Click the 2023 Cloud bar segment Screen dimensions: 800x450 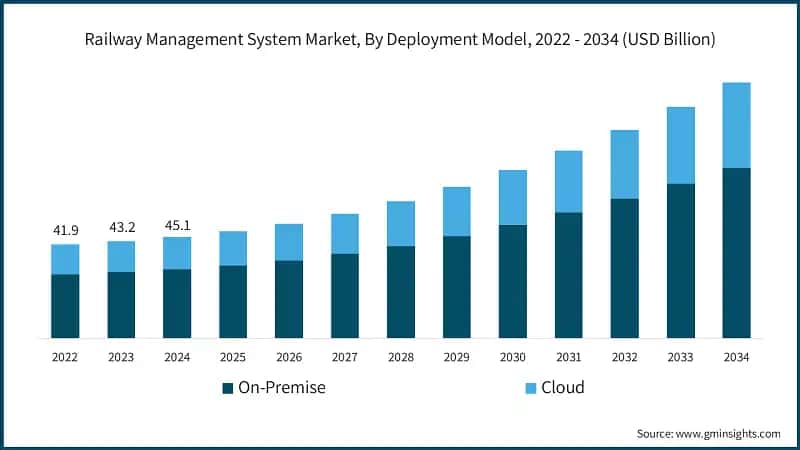coord(121,257)
